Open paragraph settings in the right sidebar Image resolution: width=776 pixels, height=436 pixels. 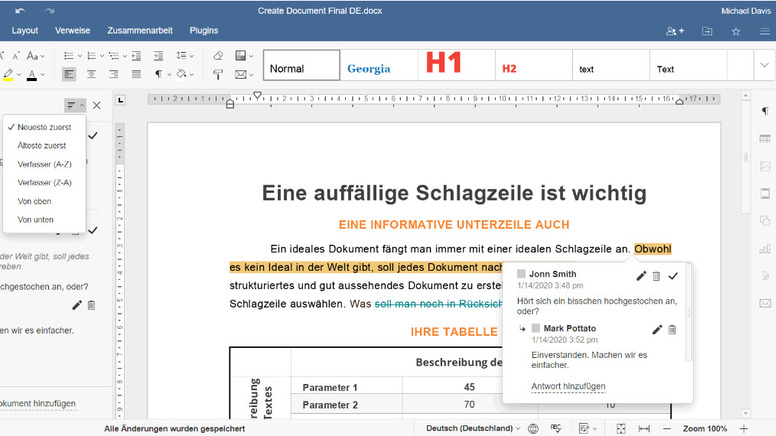[765, 111]
